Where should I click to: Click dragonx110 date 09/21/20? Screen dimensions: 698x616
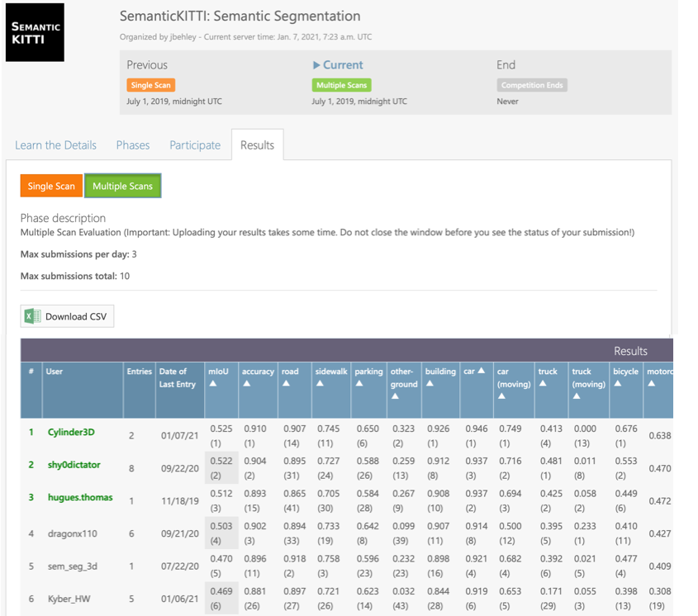180,533
